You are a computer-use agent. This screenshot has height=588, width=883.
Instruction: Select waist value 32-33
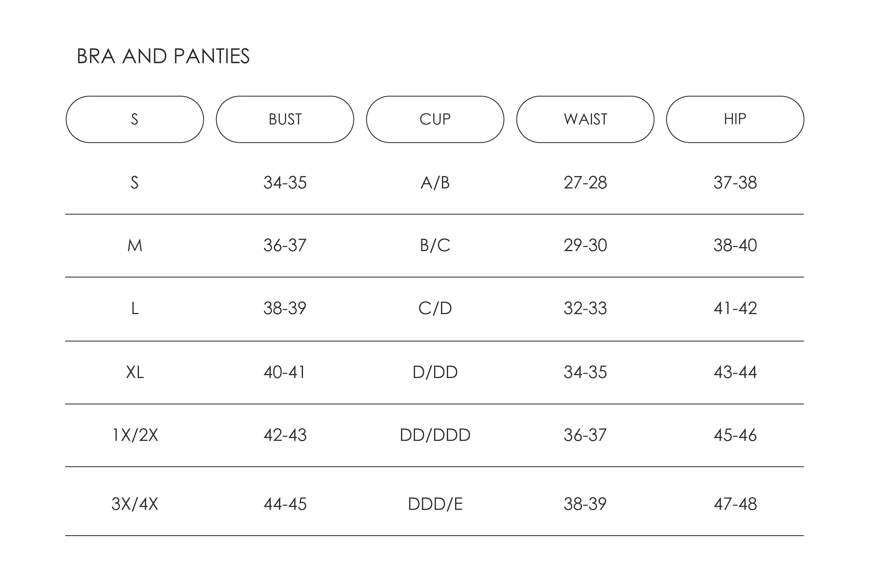(585, 308)
